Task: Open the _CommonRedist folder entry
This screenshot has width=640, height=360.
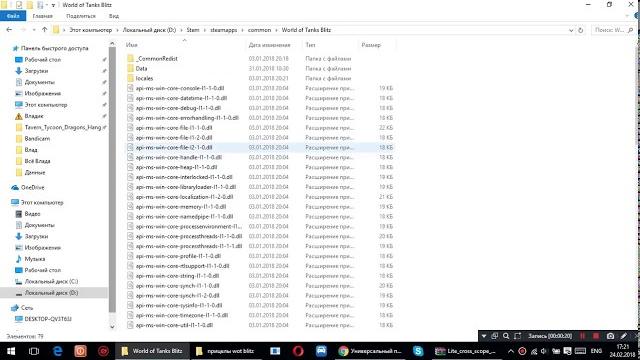Action: (157, 58)
